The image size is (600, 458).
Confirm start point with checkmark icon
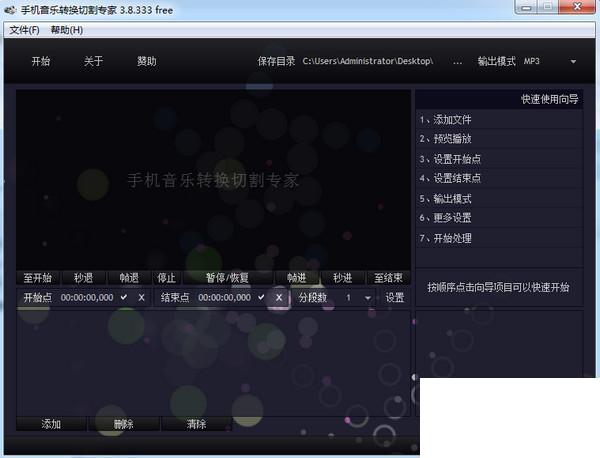coord(124,297)
